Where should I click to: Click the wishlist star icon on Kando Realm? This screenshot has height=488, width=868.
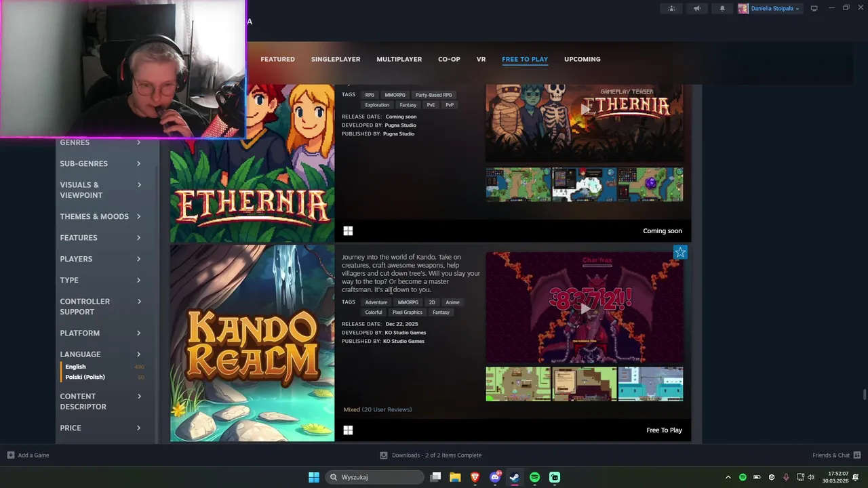click(x=680, y=253)
